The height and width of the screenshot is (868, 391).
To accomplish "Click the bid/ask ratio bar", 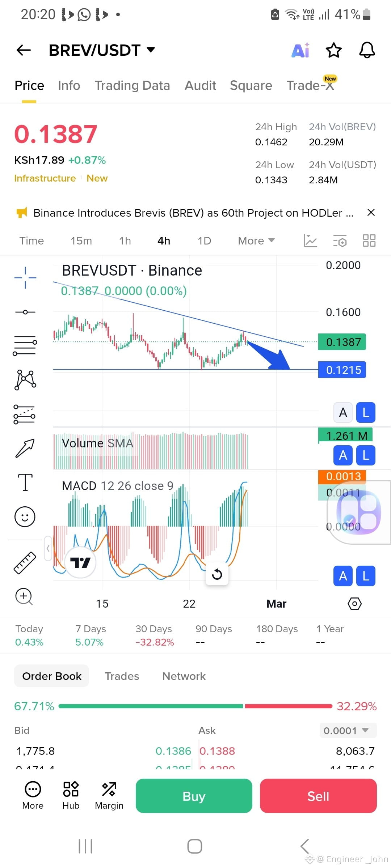I will coord(195,706).
